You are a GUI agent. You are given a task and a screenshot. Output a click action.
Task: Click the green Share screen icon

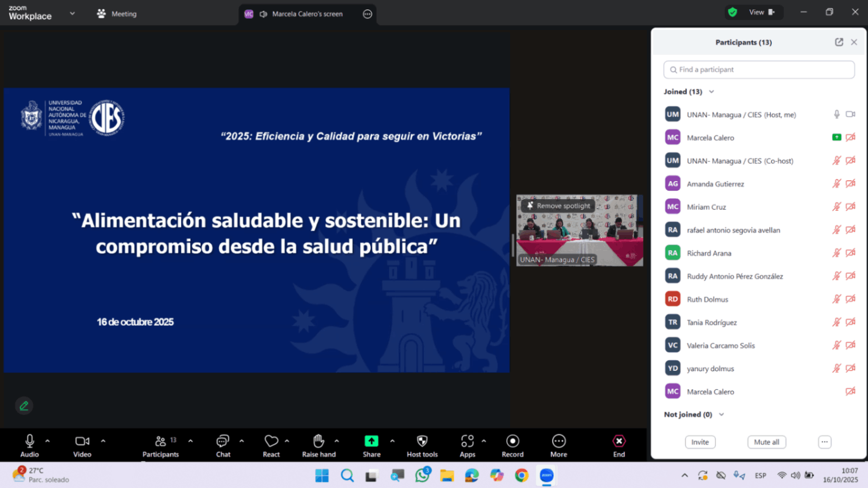(x=371, y=441)
